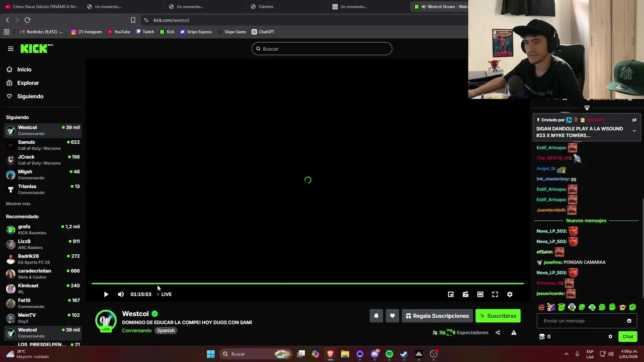Share the Westcol stream
This screenshot has width=644, height=362.
coord(498,332)
